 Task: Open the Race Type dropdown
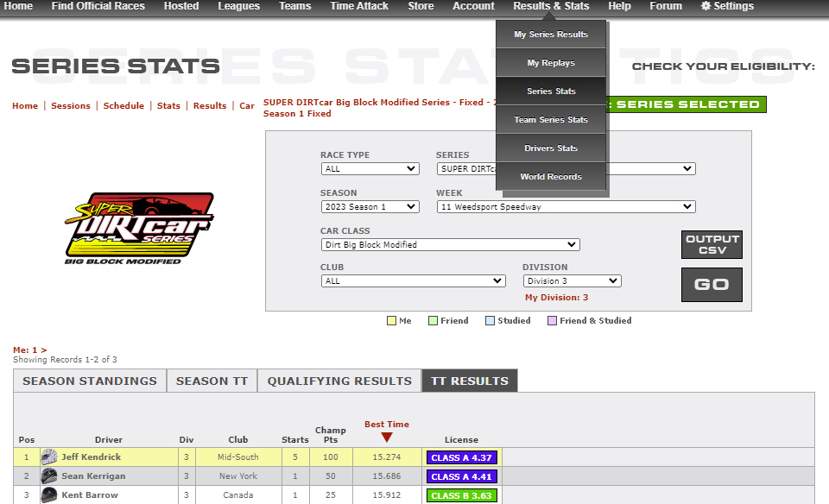(x=370, y=169)
